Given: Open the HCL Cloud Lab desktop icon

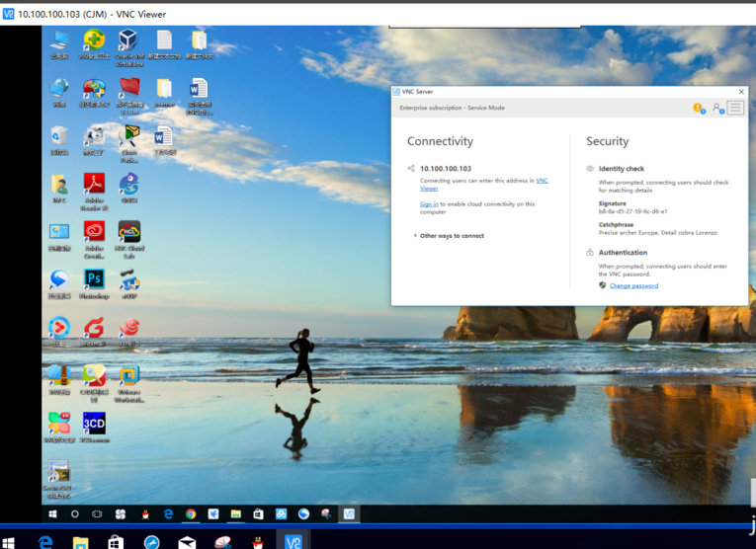Looking at the screenshot, I should pyautogui.click(x=128, y=233).
